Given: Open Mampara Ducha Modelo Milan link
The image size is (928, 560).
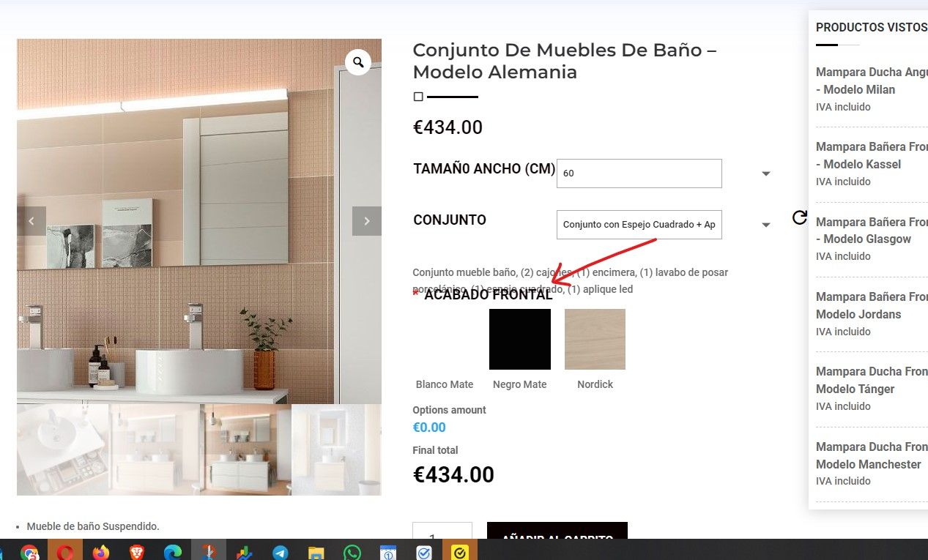Looking at the screenshot, I should pyautogui.click(x=872, y=81).
